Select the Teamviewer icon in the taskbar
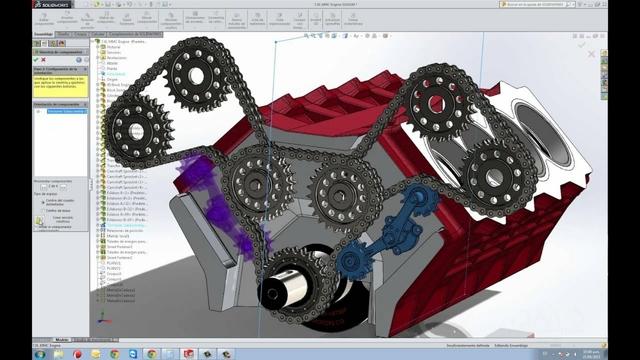The image size is (640, 360). point(133,354)
